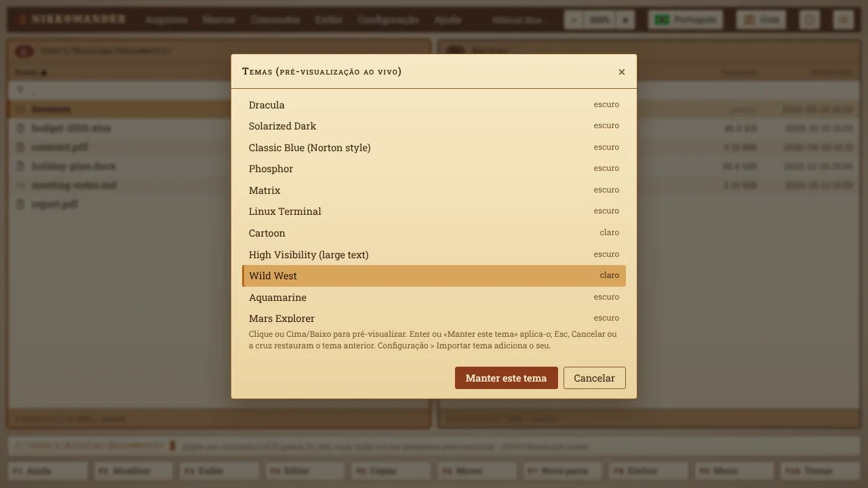The image size is (868, 488).
Task: Open the Português language selector
Action: pos(686,20)
